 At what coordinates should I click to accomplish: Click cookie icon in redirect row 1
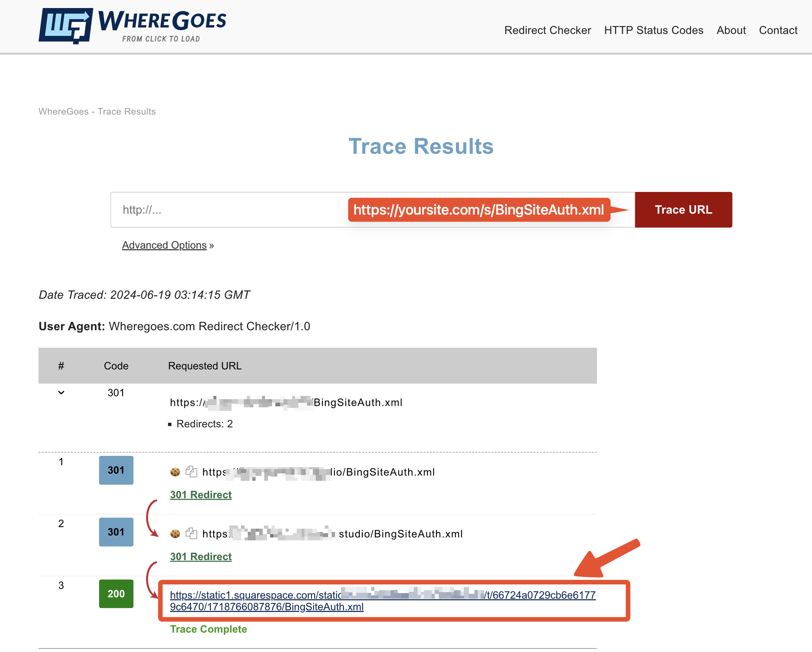[x=175, y=472]
